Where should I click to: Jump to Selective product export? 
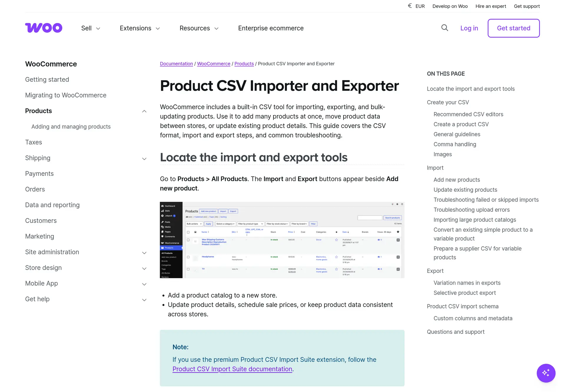464,293
